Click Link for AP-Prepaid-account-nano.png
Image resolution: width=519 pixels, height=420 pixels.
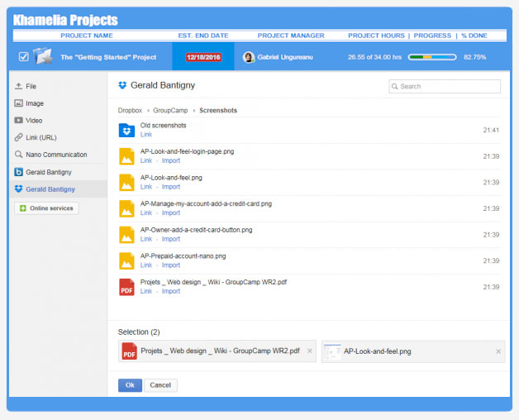point(146,265)
